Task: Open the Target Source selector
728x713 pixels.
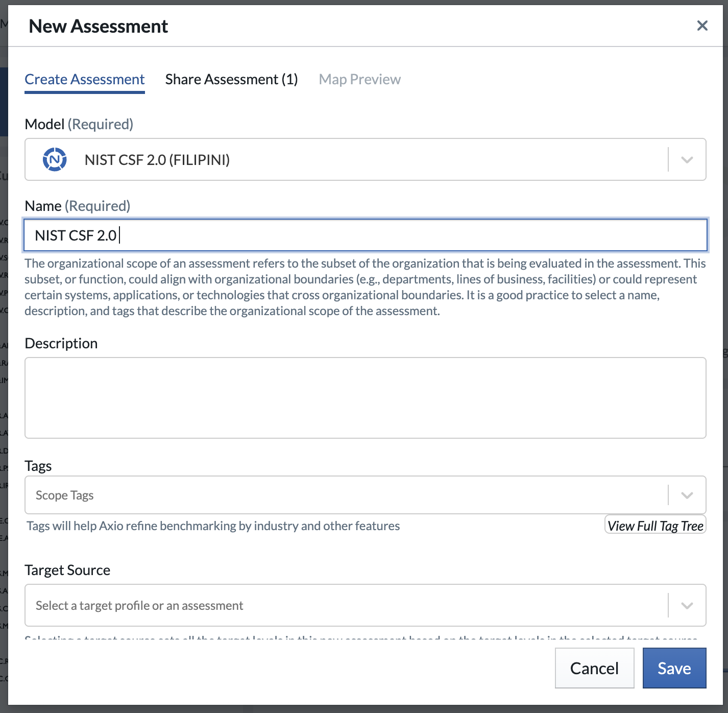Action: (366, 605)
